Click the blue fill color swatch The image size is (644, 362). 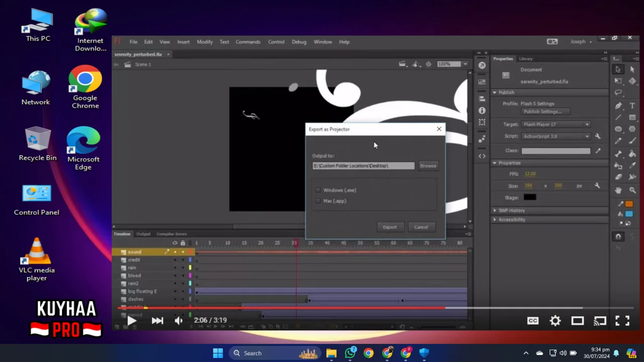click(x=629, y=214)
